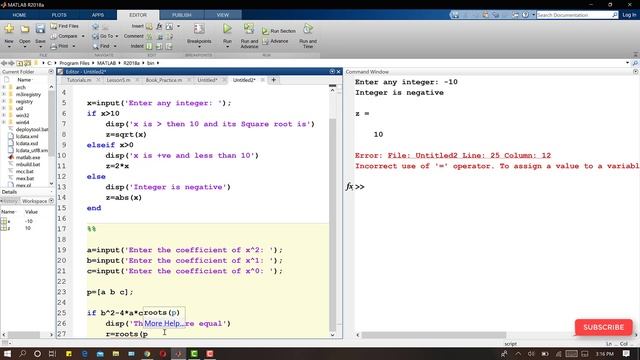This screenshot has height=360, width=640.
Task: Select deploytool.bat in Current Folder
Action: 32,129
